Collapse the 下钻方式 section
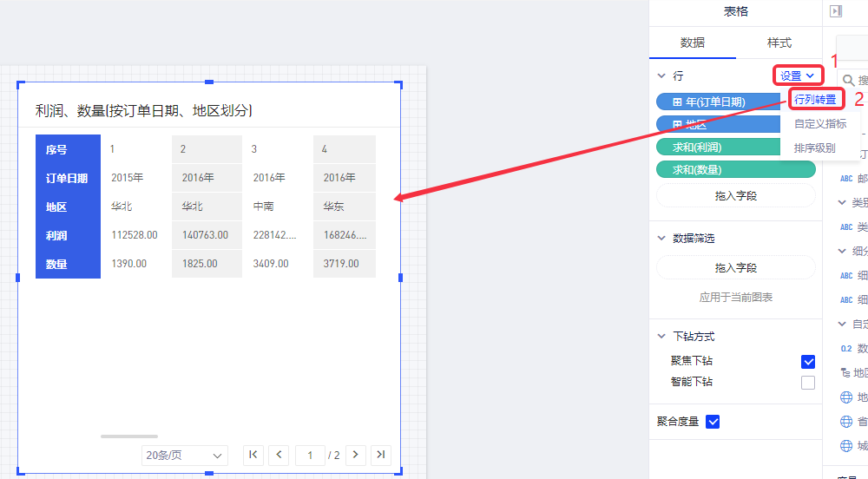Screen dimensions: 868x479 pyautogui.click(x=661, y=337)
